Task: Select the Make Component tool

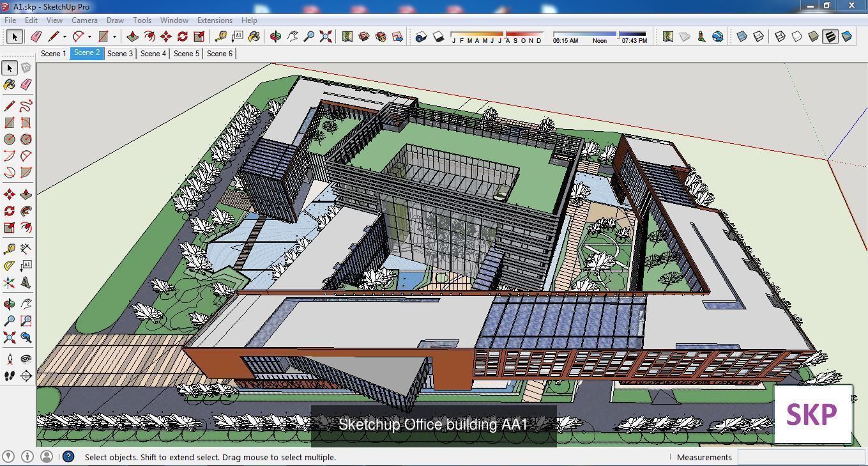Action: coord(26,68)
